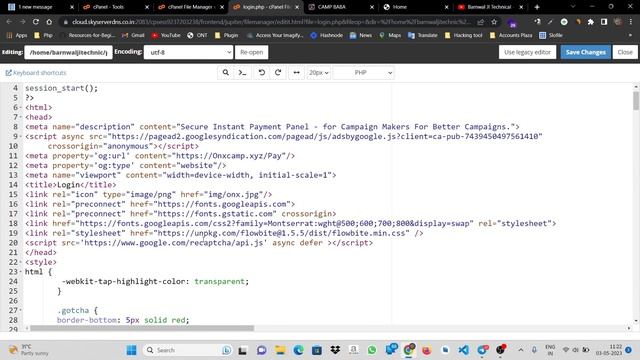Reload the page in the browser
The height and width of the screenshot is (360, 640).
(x=36, y=22)
